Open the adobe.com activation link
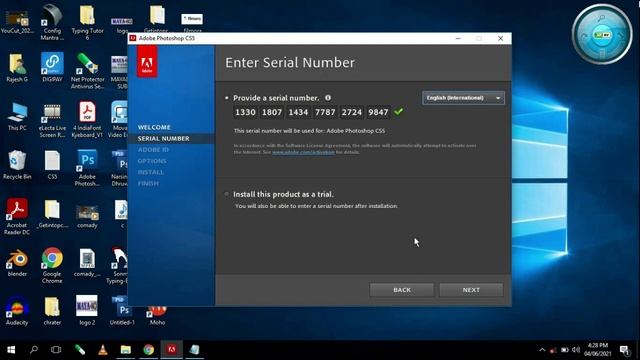The width and height of the screenshot is (640, 360). [x=303, y=152]
